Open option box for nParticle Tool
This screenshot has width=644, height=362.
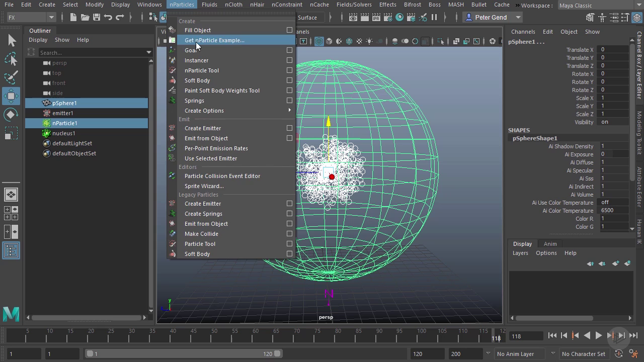point(289,70)
